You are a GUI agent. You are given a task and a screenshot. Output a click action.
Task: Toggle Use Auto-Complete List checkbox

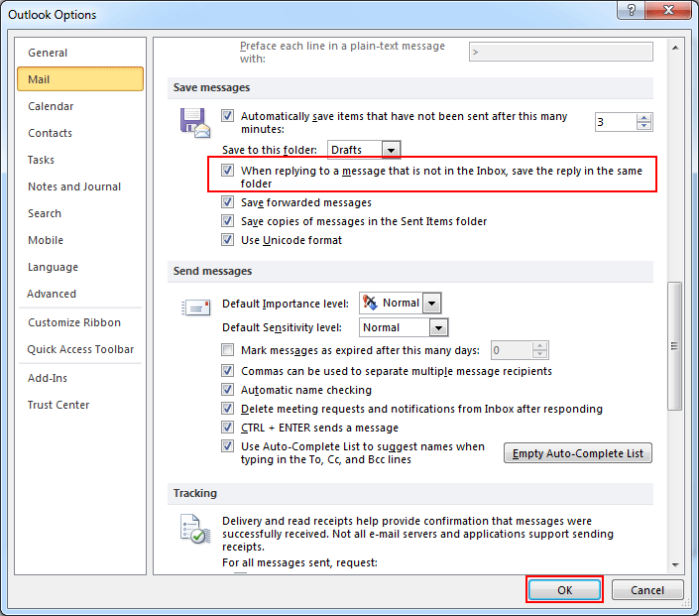click(x=227, y=446)
